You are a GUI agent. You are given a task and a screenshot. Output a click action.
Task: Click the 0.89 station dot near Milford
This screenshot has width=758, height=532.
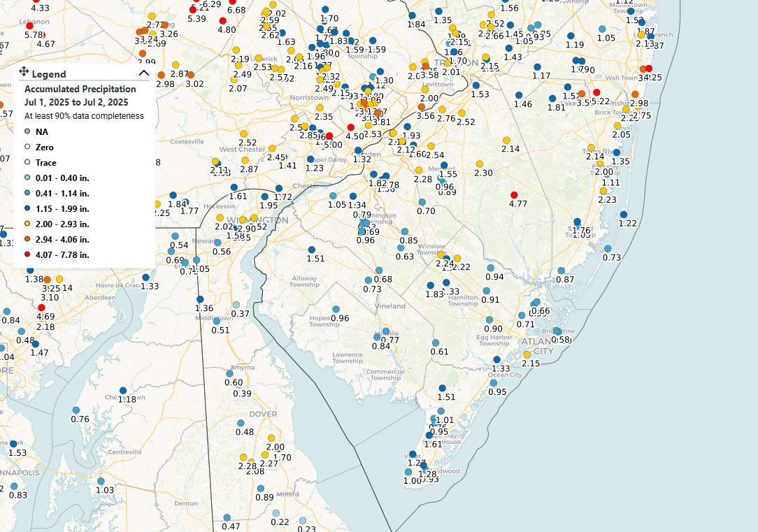point(261,489)
